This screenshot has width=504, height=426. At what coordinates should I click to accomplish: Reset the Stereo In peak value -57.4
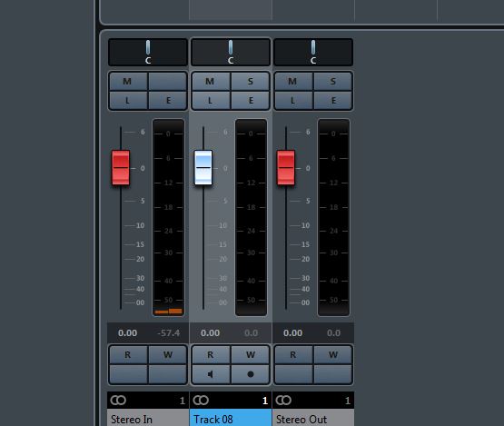click(168, 333)
